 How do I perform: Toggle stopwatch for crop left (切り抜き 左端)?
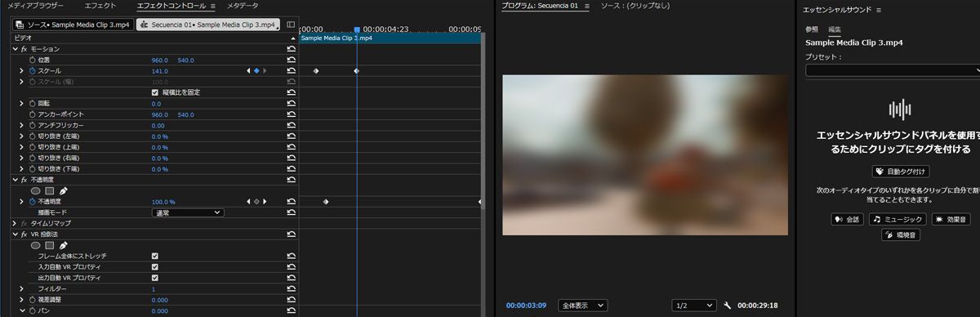coord(33,136)
